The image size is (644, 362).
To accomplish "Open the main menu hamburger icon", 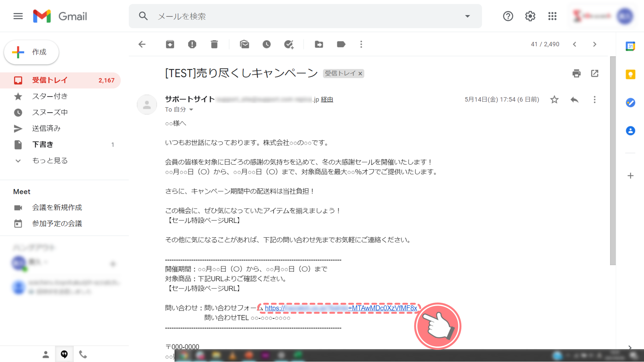I will [x=18, y=16].
